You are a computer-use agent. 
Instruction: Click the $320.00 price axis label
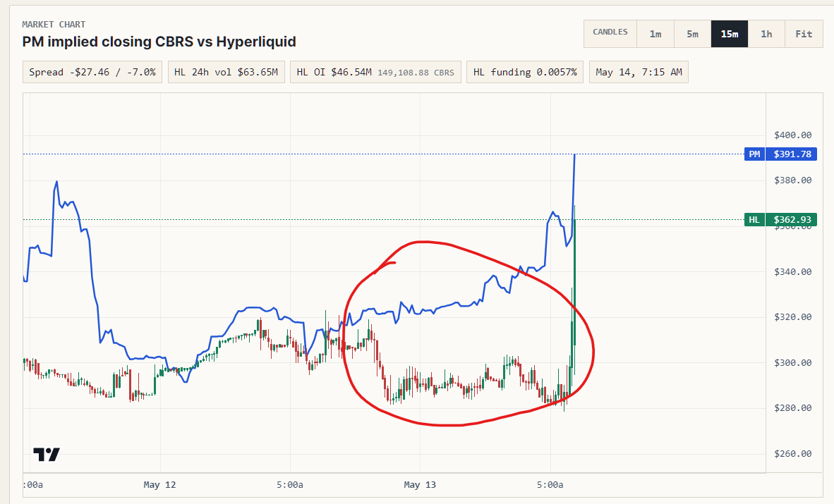pyautogui.click(x=792, y=317)
